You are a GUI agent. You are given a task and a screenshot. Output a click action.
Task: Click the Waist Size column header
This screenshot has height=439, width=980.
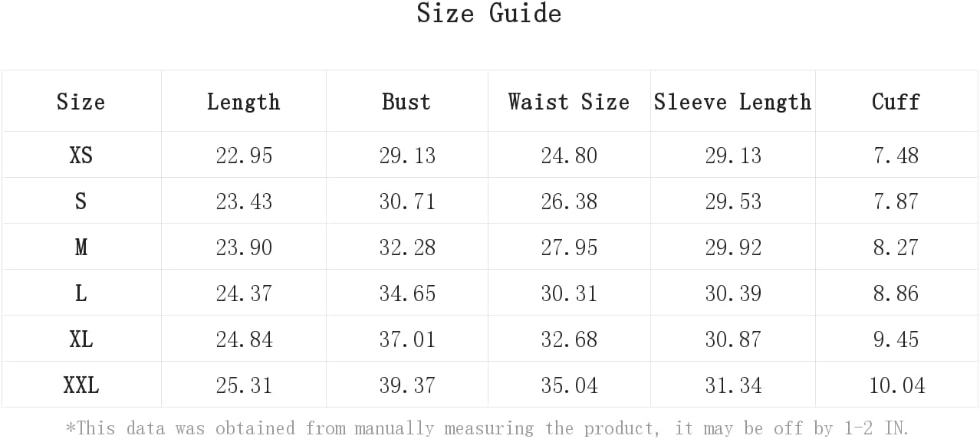(x=568, y=101)
